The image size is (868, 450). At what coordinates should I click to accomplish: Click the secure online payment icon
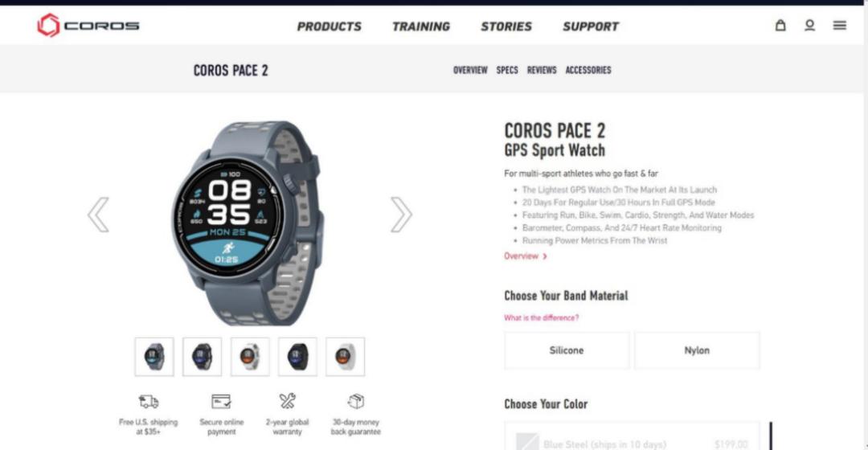(221, 401)
